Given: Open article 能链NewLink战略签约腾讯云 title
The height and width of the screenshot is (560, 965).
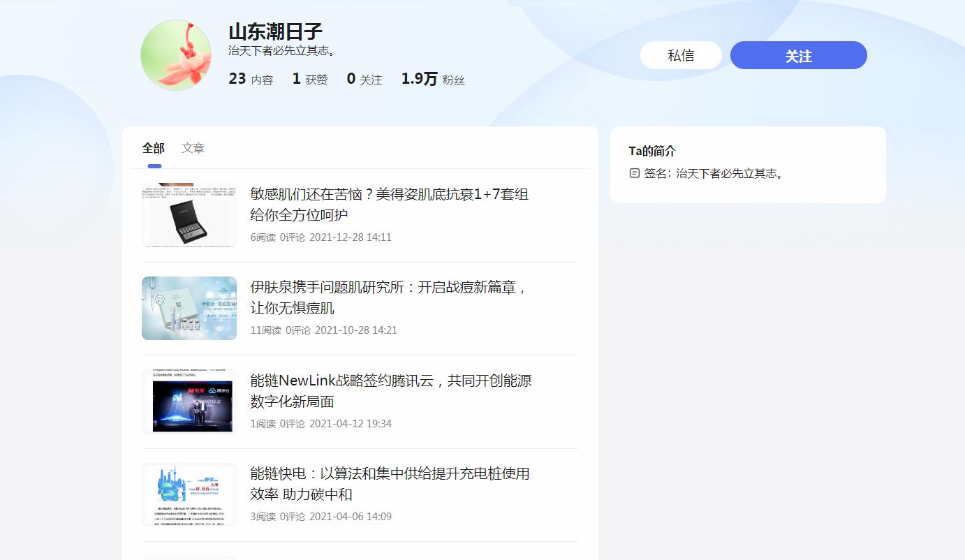Looking at the screenshot, I should (x=391, y=390).
